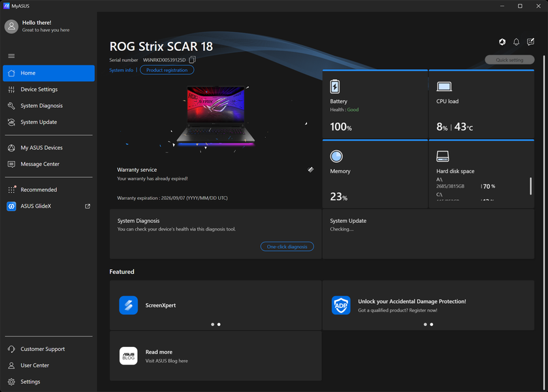Viewport: 548px width, 392px height.
Task: Click the System Update "Checking..." status
Action: click(342, 229)
